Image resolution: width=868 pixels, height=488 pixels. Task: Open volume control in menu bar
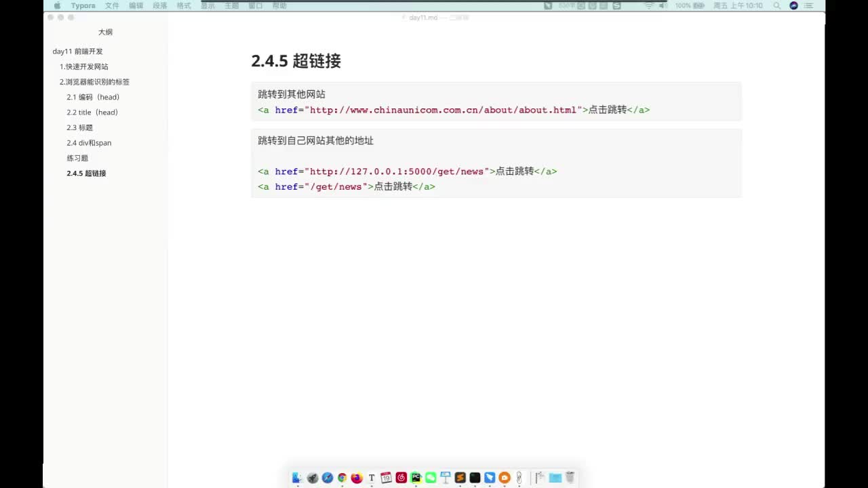point(663,5)
